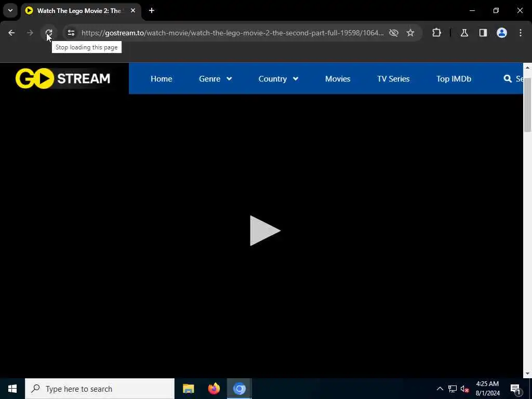Click the scrollbar down arrow

pos(527,374)
